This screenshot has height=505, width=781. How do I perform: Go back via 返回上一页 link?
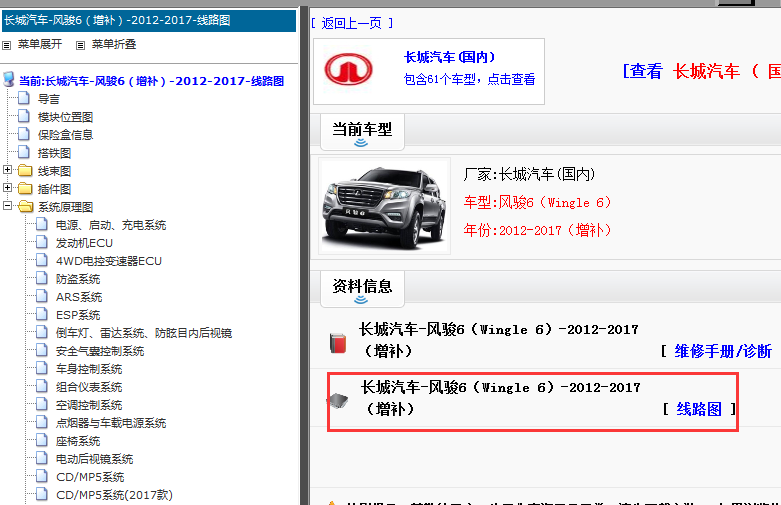point(352,23)
